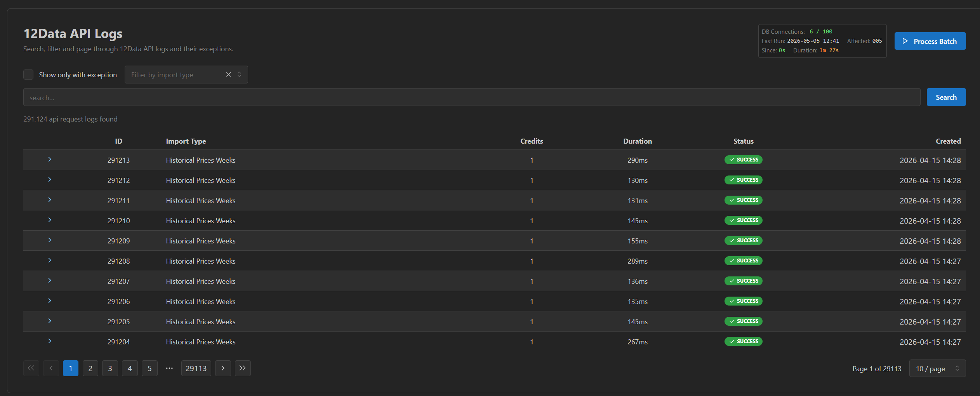Click the pagination ellipsis

169,368
